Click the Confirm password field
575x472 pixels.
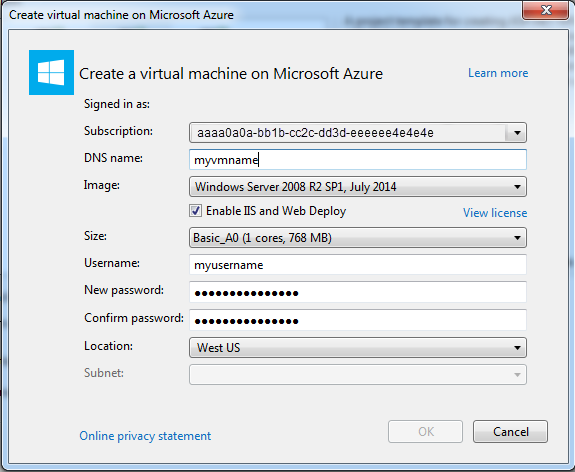(358, 320)
